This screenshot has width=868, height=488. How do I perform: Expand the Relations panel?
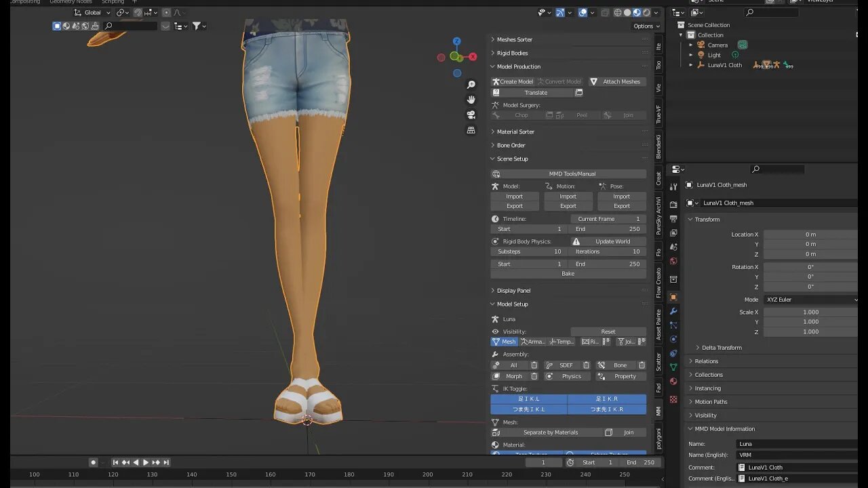(706, 361)
